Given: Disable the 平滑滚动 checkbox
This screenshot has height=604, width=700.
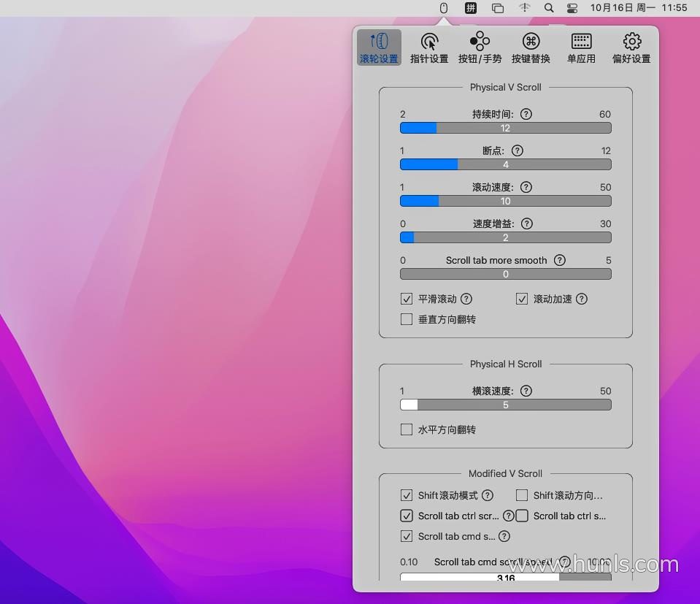Looking at the screenshot, I should pyautogui.click(x=407, y=299).
